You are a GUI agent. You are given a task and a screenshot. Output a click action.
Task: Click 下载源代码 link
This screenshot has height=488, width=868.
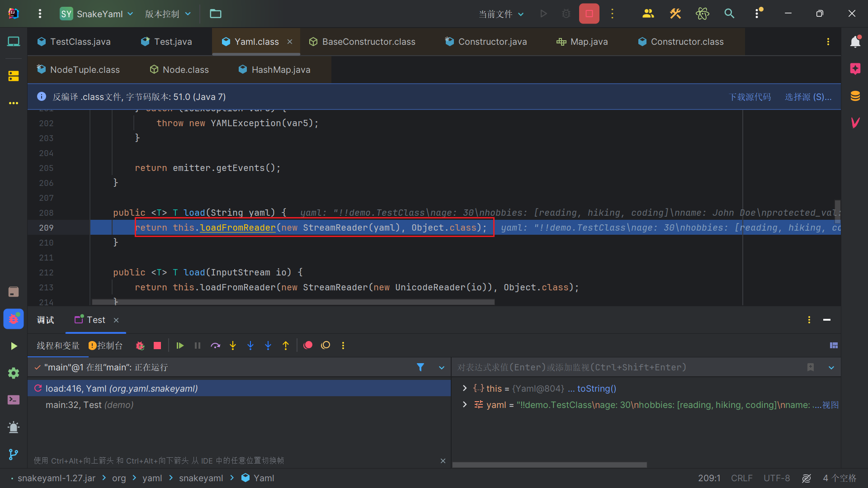pos(750,97)
